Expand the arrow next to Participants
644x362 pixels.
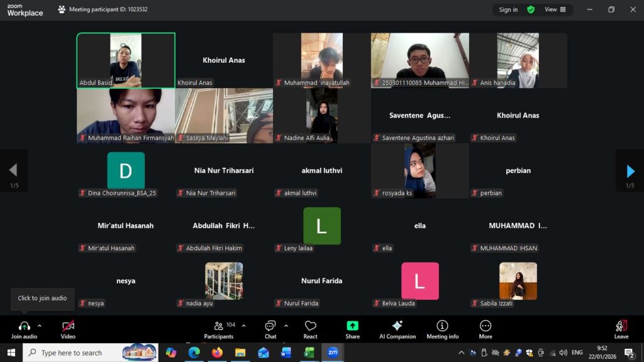coord(244,326)
